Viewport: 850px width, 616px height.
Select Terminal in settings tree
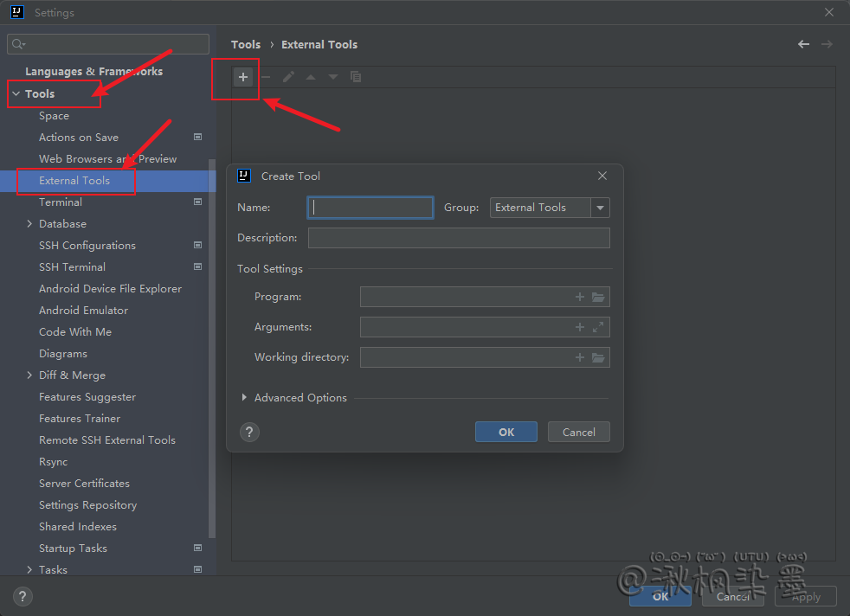[x=61, y=202]
